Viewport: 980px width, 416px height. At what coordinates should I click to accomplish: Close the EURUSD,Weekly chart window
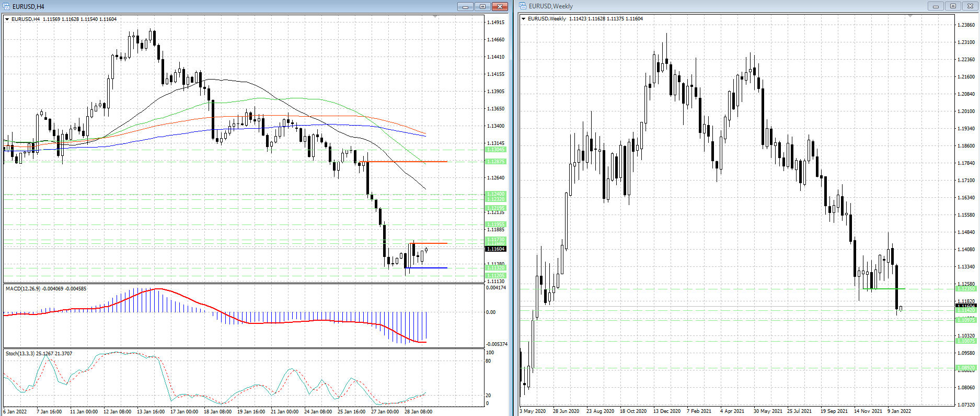[971, 6]
